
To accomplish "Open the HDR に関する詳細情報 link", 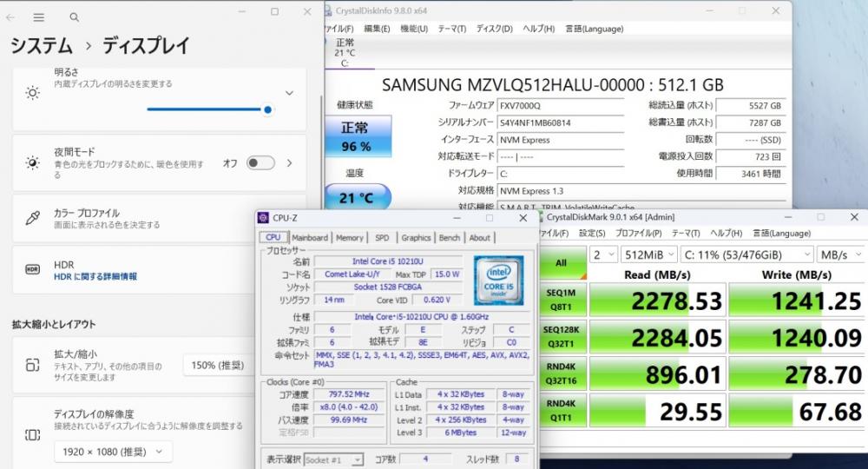I will click(95, 276).
